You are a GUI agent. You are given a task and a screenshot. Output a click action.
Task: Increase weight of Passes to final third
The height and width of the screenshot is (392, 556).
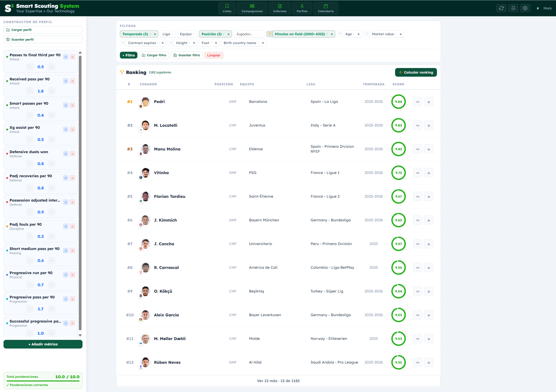(x=51, y=67)
